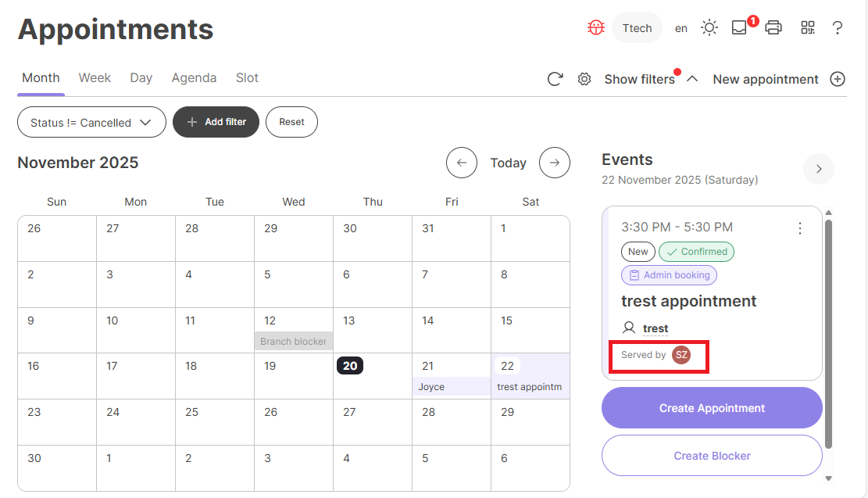Open help question mark icon

(838, 28)
